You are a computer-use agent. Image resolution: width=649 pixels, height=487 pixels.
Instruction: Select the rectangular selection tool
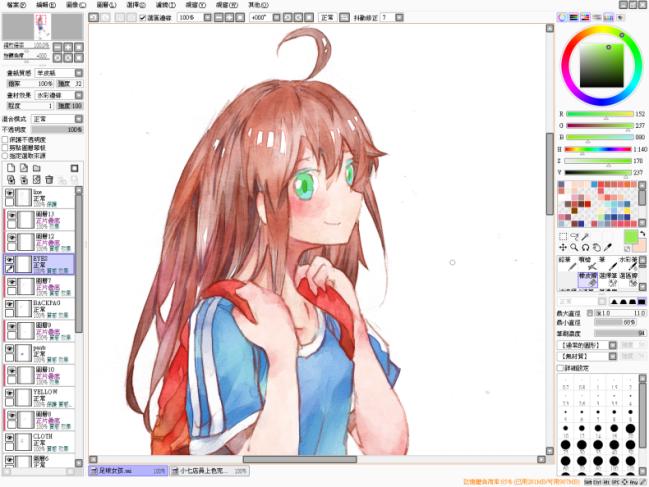[563, 237]
